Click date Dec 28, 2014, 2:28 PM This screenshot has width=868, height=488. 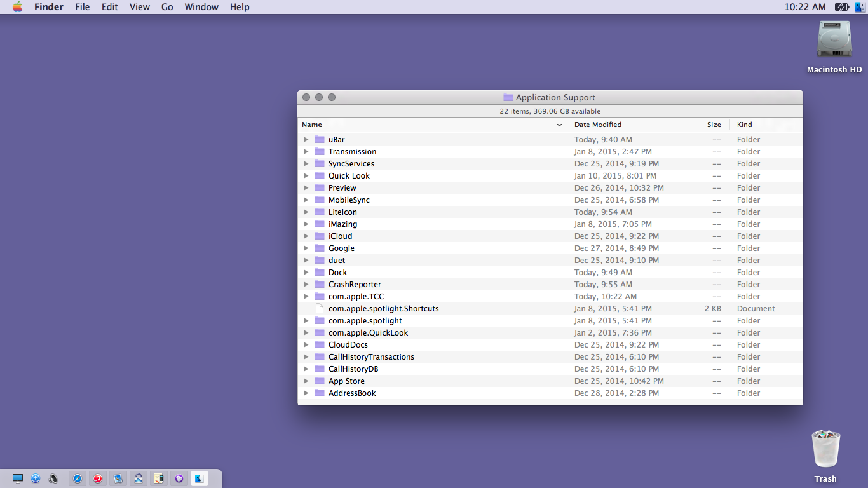(617, 393)
